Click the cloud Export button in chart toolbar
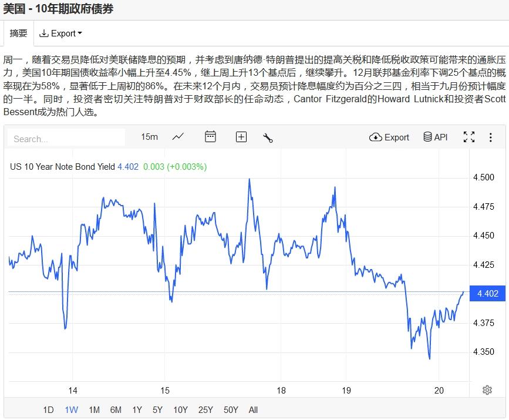 [x=389, y=137]
